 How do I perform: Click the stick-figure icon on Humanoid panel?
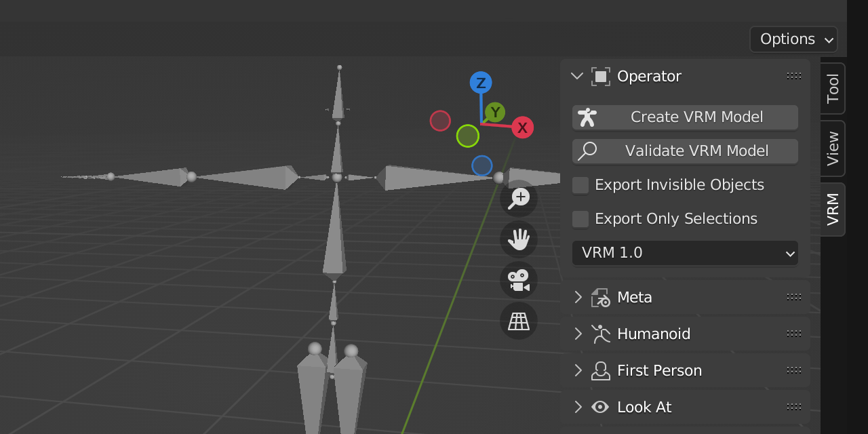click(x=599, y=334)
